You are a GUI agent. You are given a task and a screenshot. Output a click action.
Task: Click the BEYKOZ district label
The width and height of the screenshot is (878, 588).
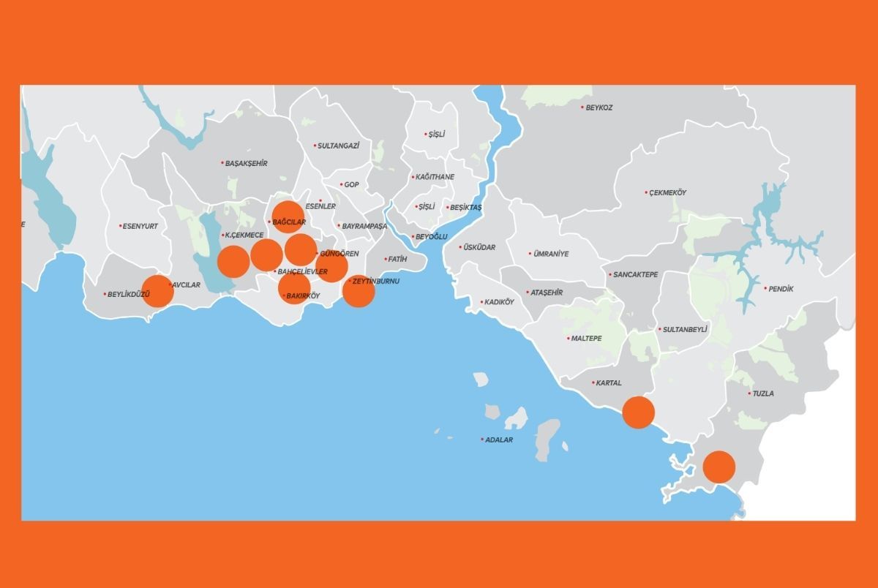click(x=599, y=108)
